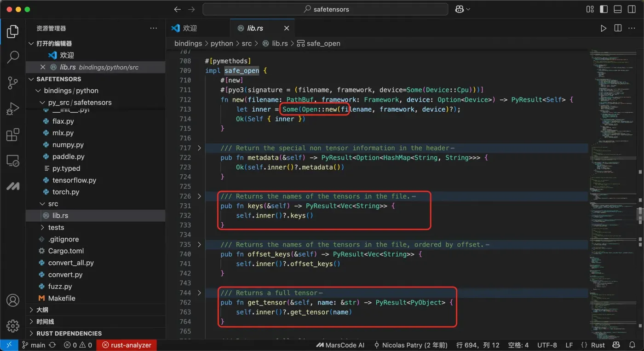Image resolution: width=644 pixels, height=351 pixels.
Task: Close lib.rs in open editors list
Action: 43,67
